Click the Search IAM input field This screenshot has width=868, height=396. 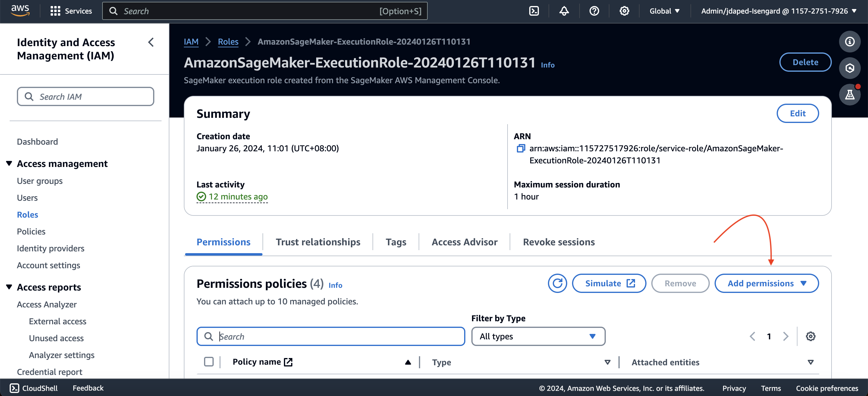click(86, 97)
